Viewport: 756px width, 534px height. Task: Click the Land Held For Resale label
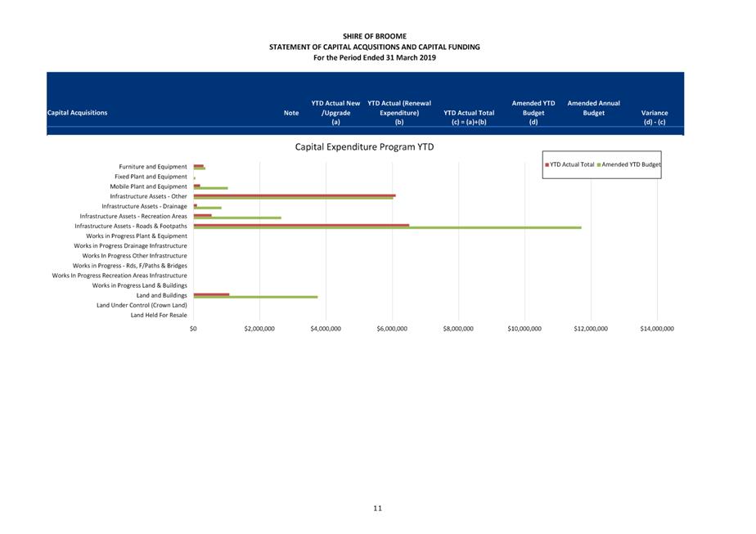click(159, 315)
